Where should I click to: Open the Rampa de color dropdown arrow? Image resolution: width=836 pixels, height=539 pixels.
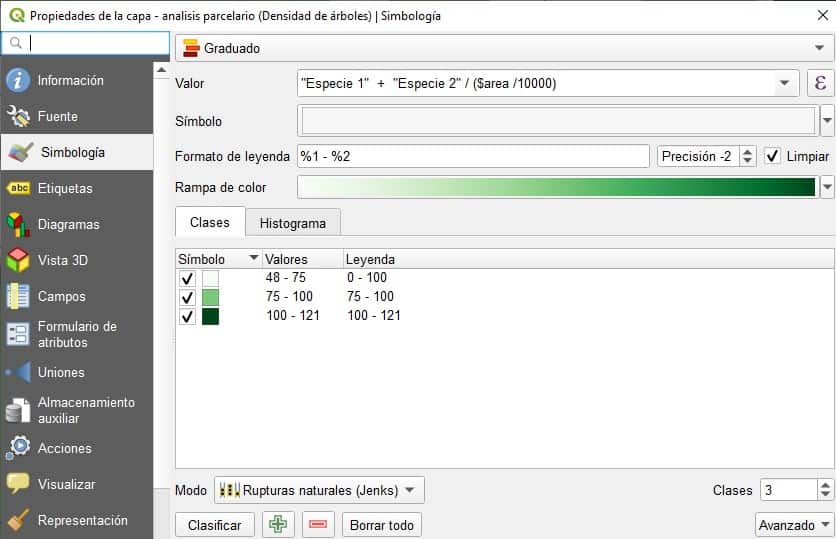[827, 187]
